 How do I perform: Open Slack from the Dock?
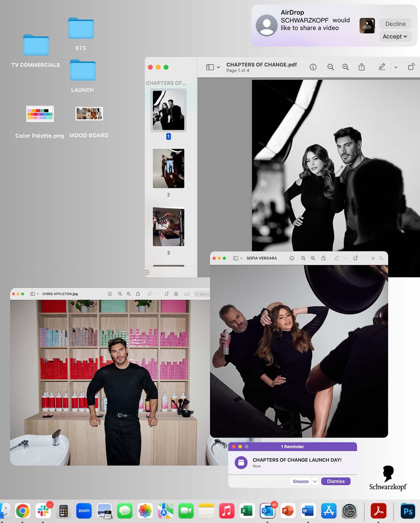pos(43,511)
